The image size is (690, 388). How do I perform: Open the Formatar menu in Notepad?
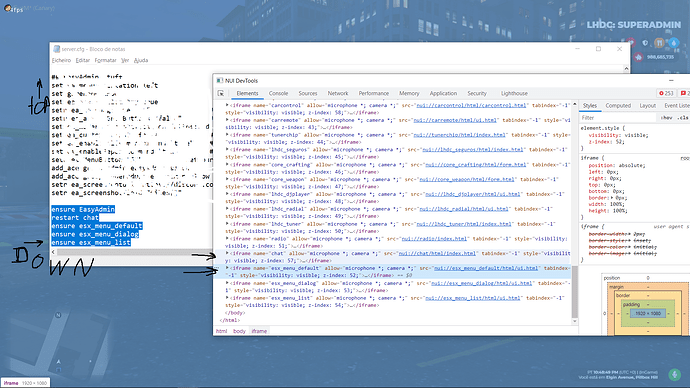pos(105,60)
